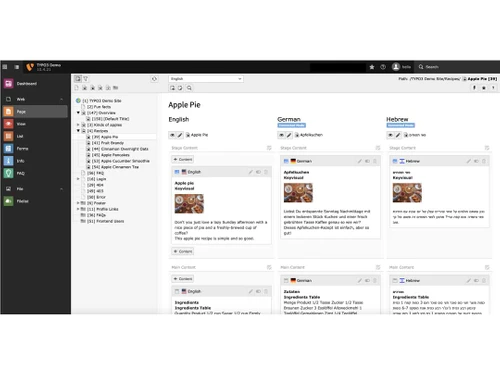Viewport: 500px width, 375px height.
Task: Collapse the Recipes tree node arrow
Action: pos(78,131)
